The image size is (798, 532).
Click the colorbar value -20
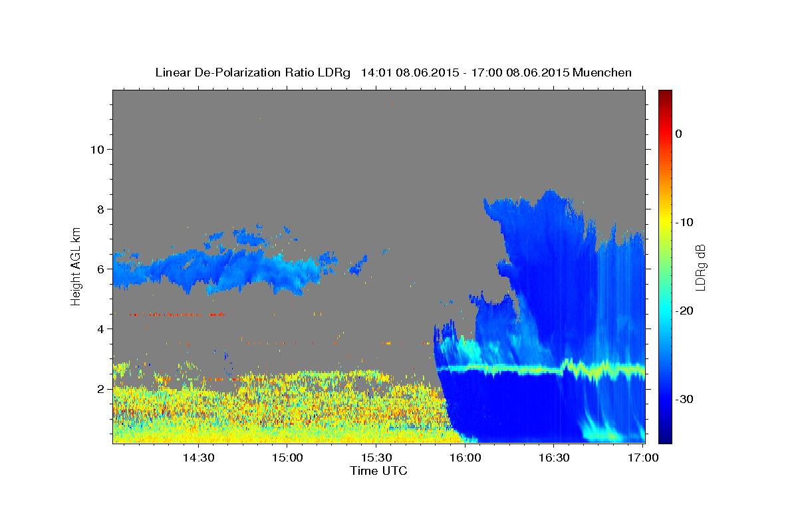click(x=683, y=311)
